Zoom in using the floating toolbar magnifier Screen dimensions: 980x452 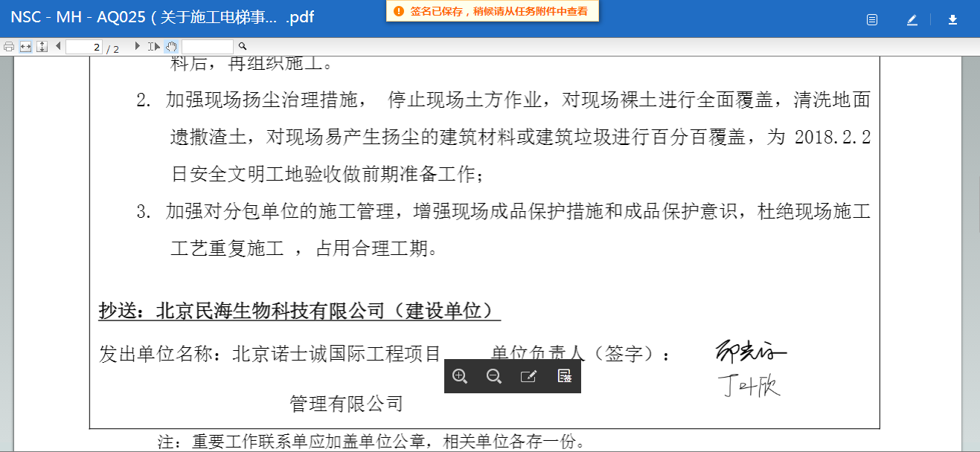click(461, 376)
